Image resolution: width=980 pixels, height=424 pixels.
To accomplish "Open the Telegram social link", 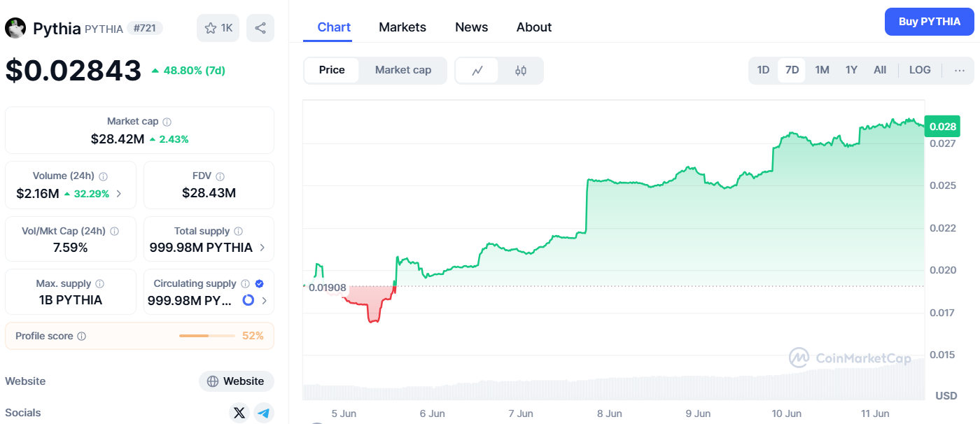I will click(264, 413).
